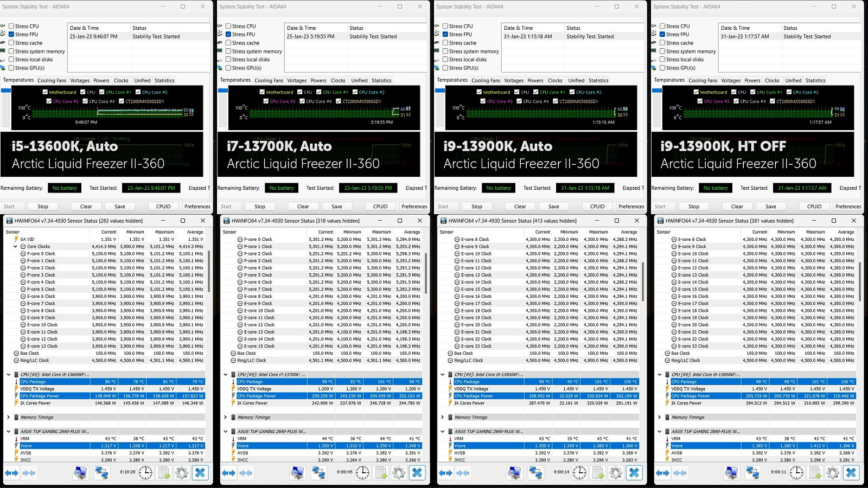Image resolution: width=868 pixels, height=488 pixels.
Task: Collapse CPU [#0] Intel Core i7-13700K sensor group
Action: coord(225,374)
